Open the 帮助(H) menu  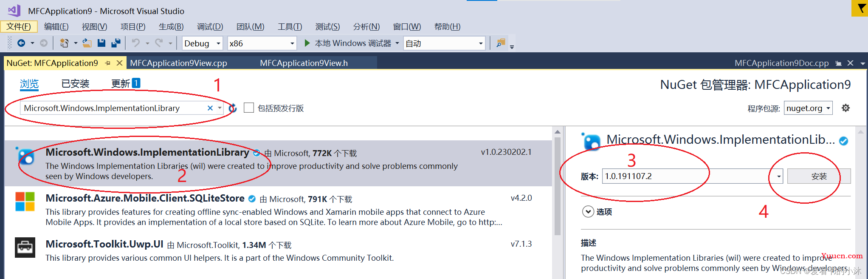pyautogui.click(x=447, y=26)
